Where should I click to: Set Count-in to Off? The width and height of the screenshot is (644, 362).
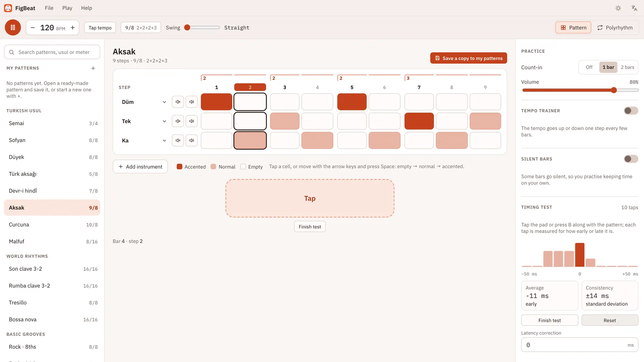589,67
